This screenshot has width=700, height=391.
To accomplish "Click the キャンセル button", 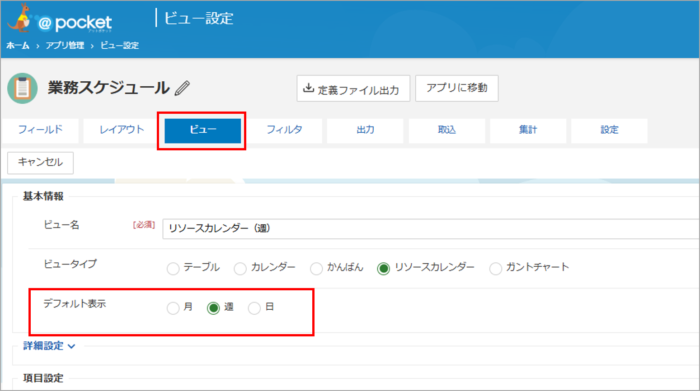I will click(x=40, y=162).
